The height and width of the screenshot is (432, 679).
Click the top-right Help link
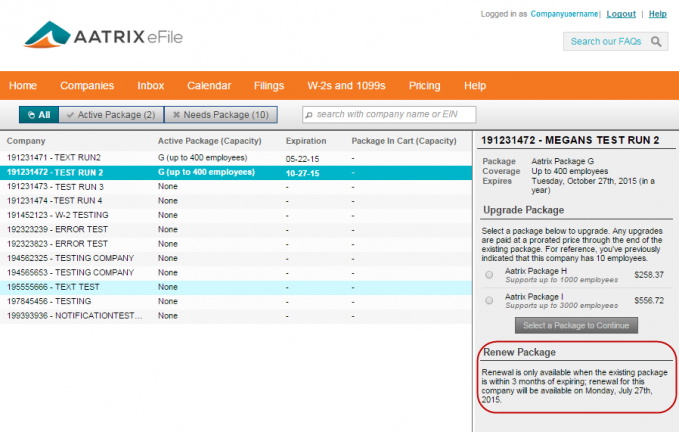(657, 14)
